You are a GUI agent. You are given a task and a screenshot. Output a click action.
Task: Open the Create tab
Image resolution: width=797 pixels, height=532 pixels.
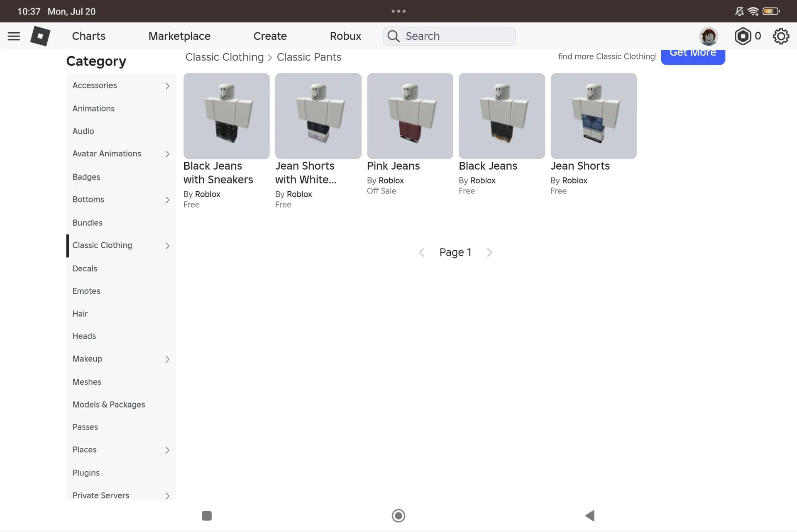pyautogui.click(x=270, y=36)
